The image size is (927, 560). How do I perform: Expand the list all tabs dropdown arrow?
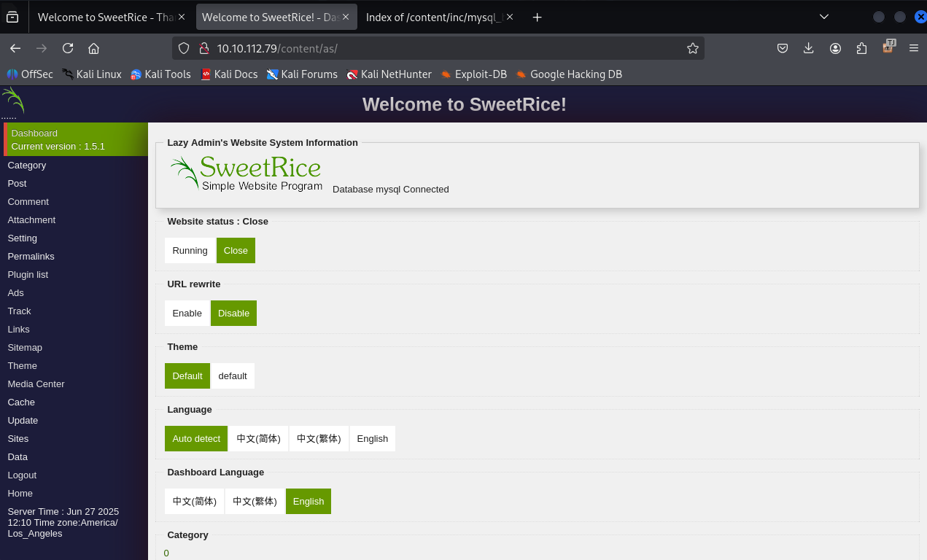point(824,17)
